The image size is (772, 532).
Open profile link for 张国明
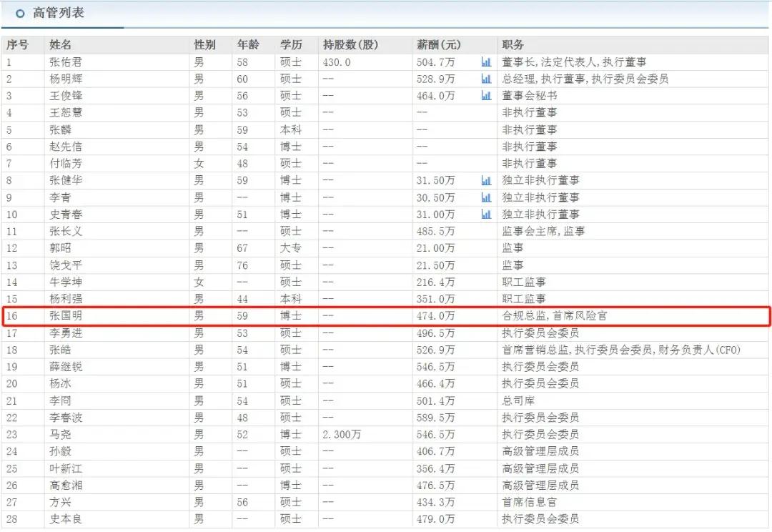[x=60, y=315]
